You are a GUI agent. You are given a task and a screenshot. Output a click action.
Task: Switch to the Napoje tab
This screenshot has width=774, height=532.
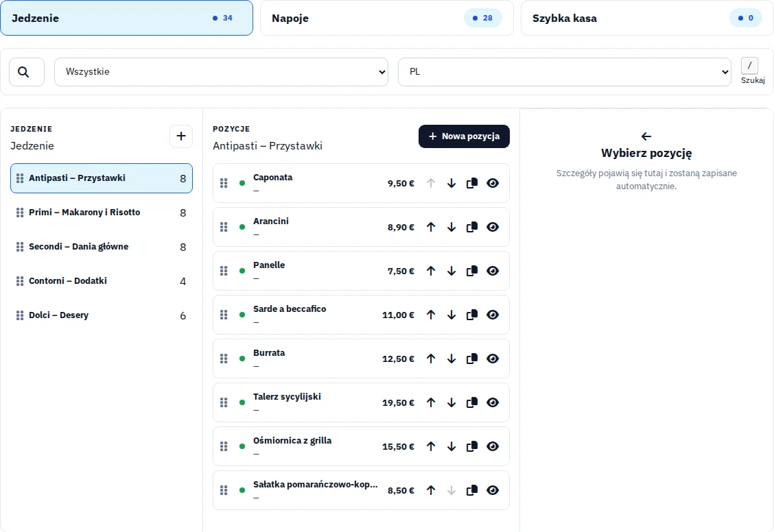point(386,19)
